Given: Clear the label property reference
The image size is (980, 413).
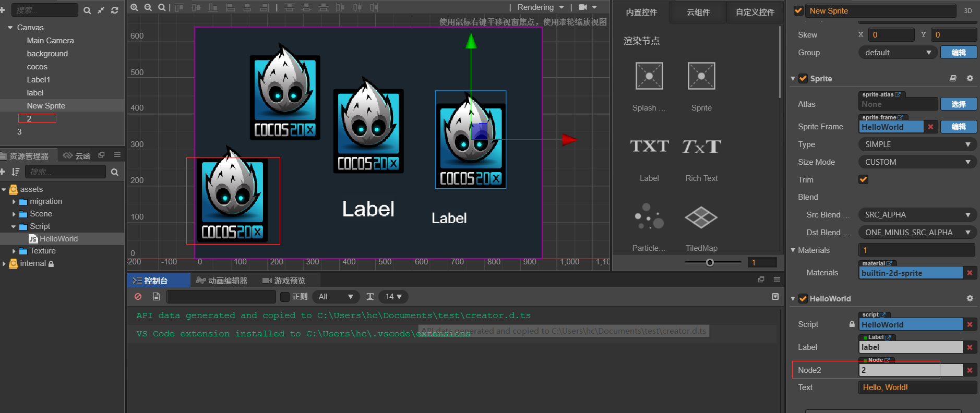Looking at the screenshot, I should [970, 347].
